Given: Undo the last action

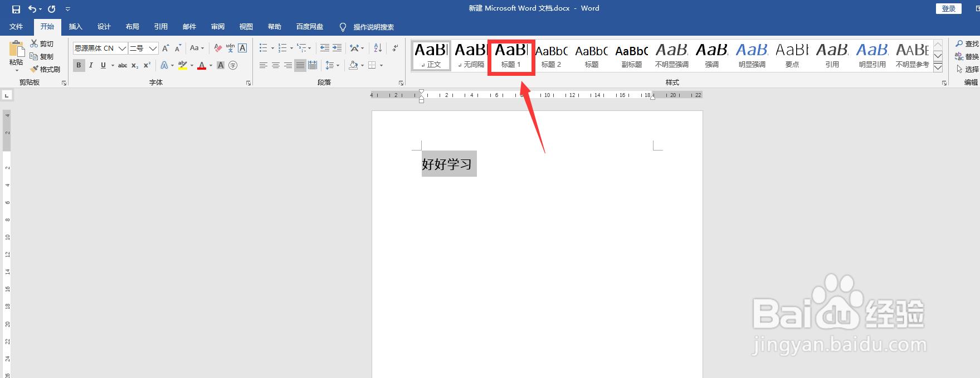Looking at the screenshot, I should pyautogui.click(x=33, y=9).
